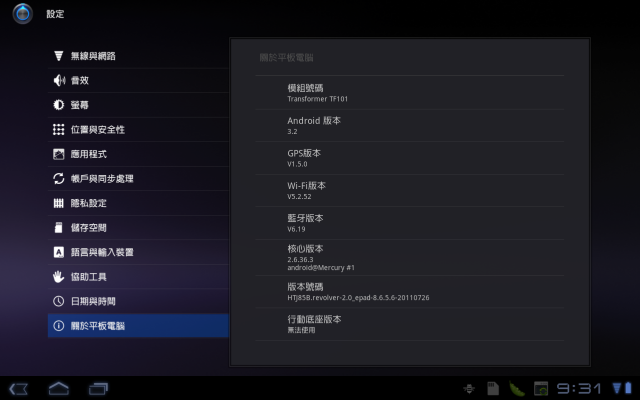Open 隱私設定 privacy settings
640x400 pixels.
tap(138, 203)
